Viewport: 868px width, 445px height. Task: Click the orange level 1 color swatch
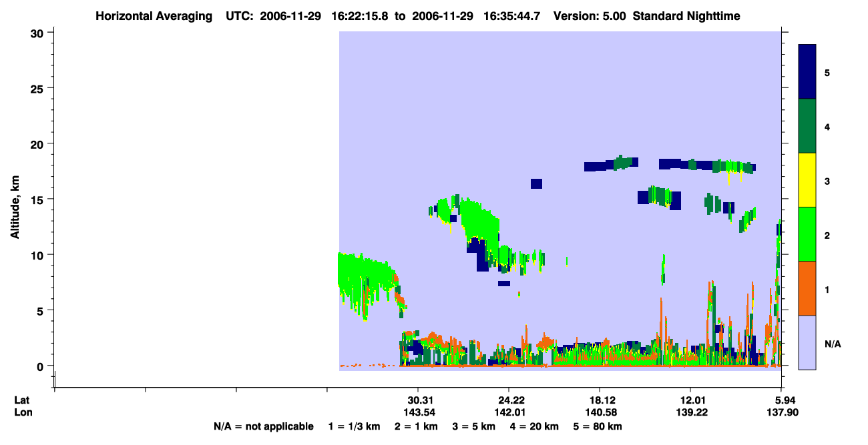[807, 288]
